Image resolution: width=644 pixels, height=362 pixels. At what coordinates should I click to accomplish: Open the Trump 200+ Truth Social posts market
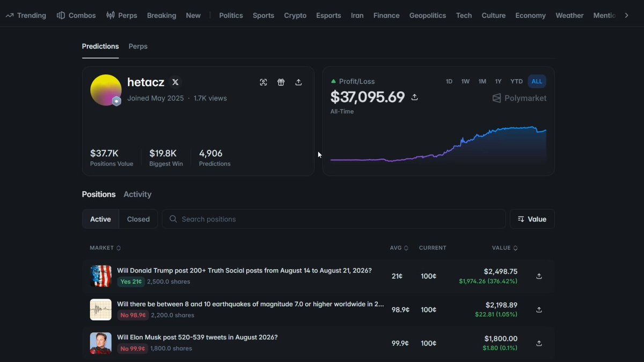244,270
